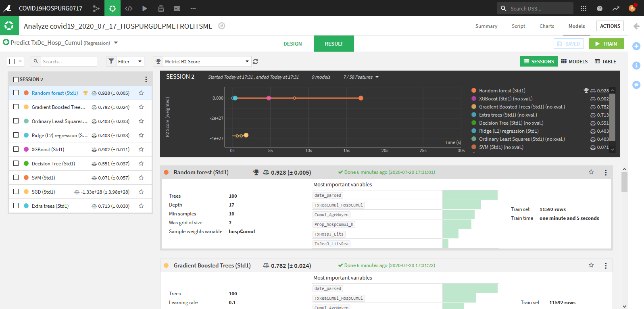
Task: Expand the 7/58 Features dropdown
Action: pyautogui.click(x=361, y=77)
